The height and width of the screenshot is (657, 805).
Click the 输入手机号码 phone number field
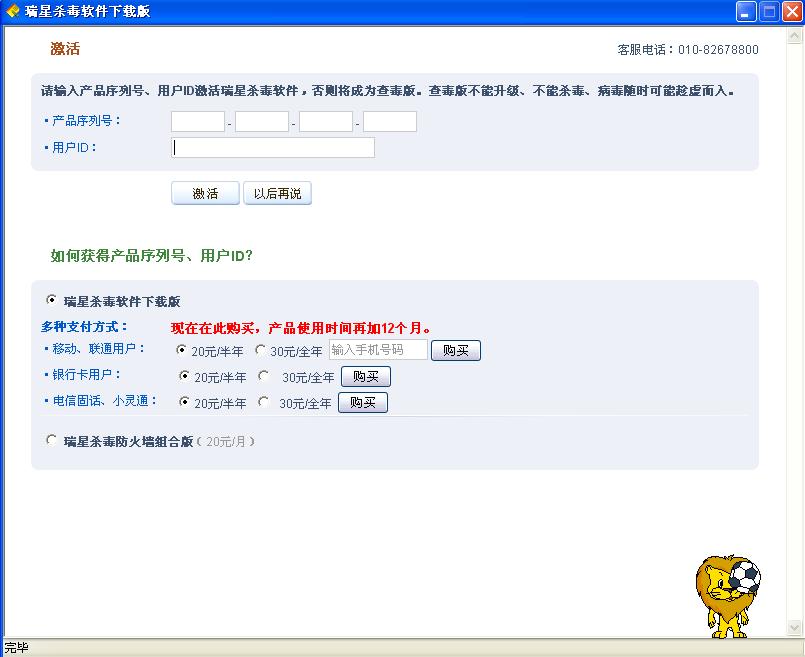[x=378, y=350]
